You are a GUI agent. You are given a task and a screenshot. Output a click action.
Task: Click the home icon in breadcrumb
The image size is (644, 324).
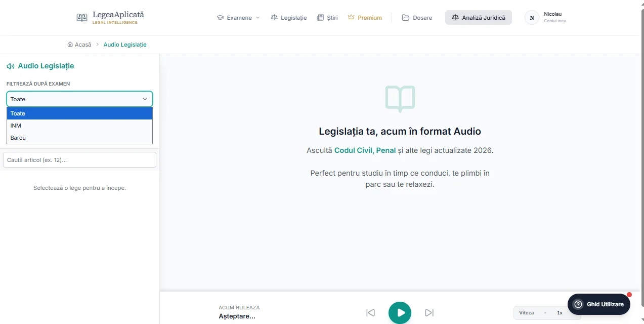[70, 45]
